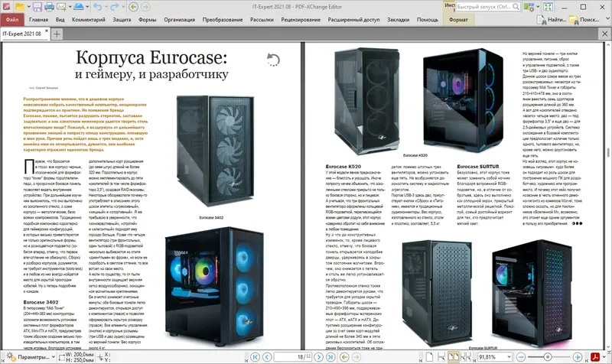This screenshot has height=364, width=612.
Task: Open the Защита ribbon tab
Action: click(x=122, y=20)
